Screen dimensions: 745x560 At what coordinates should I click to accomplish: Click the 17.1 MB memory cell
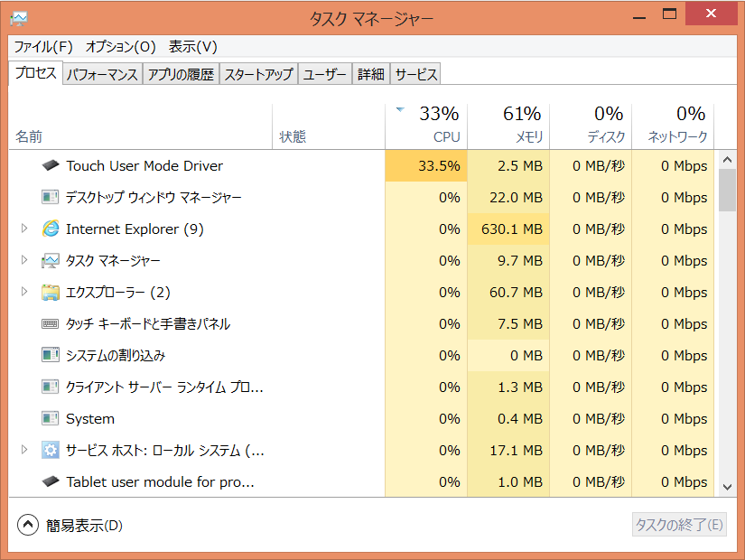pyautogui.click(x=508, y=450)
